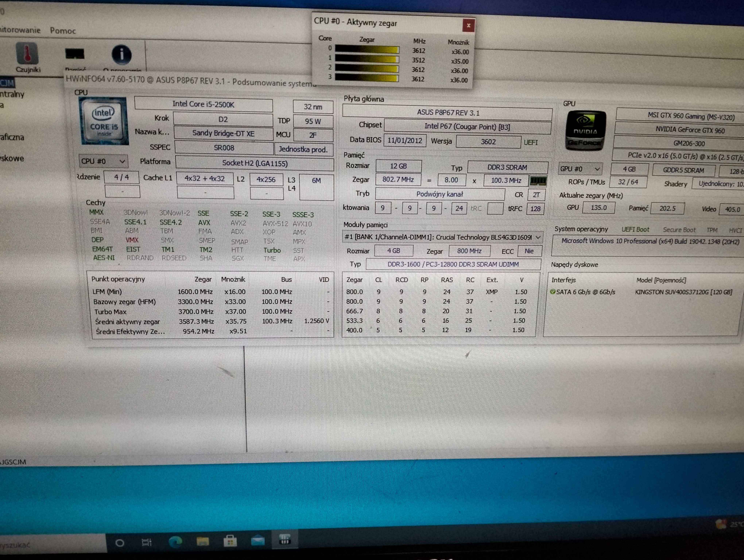This screenshot has height=560, width=744.
Task: Click the NVIDIA GeForce logo
Action: pos(586,130)
